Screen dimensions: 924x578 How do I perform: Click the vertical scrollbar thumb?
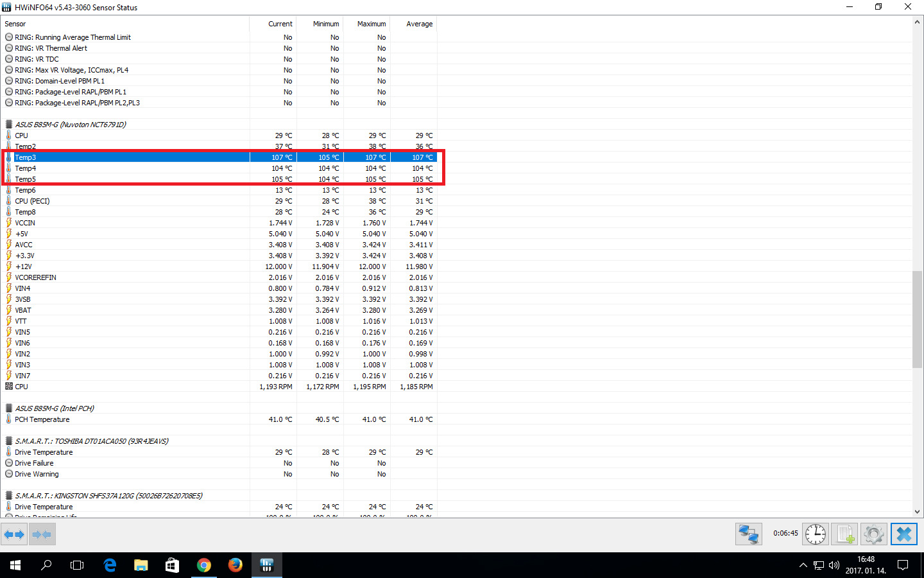click(x=917, y=320)
